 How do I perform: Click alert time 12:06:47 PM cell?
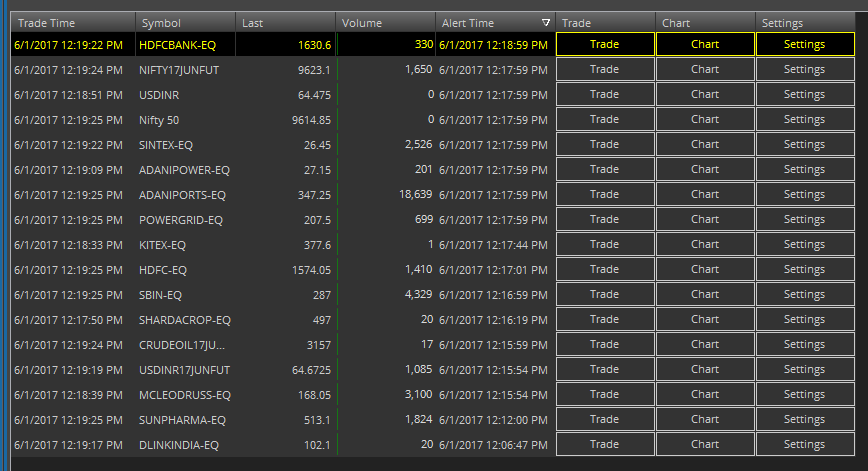coord(495,445)
